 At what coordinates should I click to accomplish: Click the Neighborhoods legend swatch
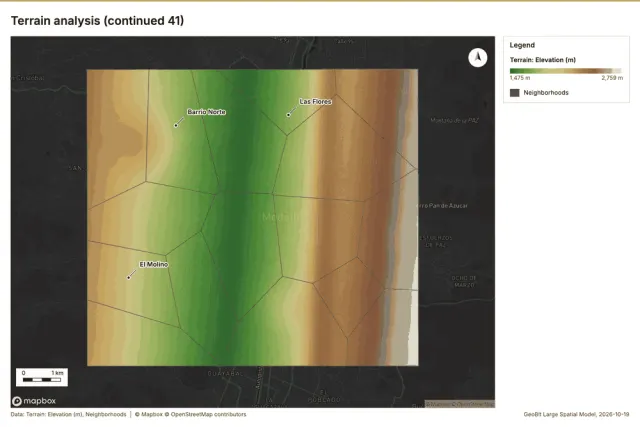point(515,93)
